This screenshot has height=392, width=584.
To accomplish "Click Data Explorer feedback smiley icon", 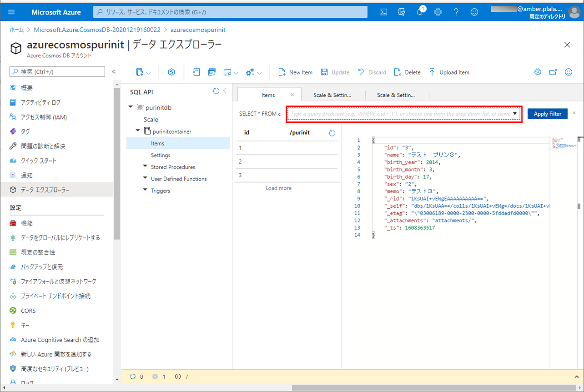I will click(569, 72).
